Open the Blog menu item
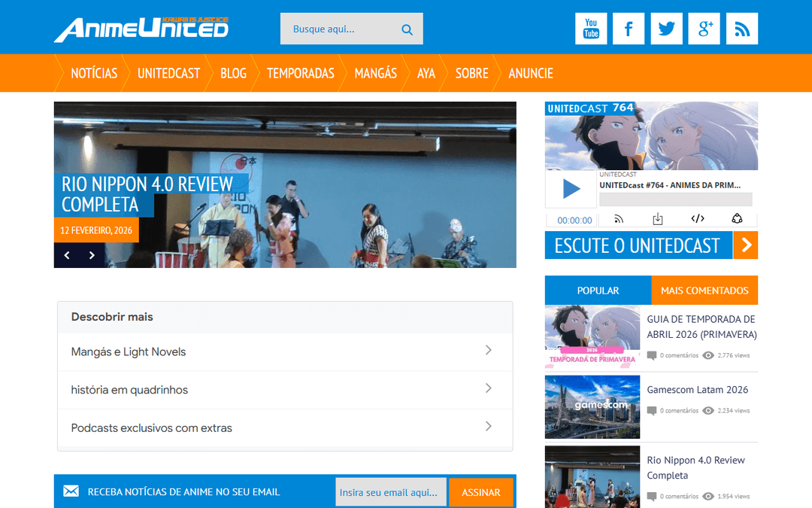This screenshot has width=812, height=508. click(x=234, y=73)
